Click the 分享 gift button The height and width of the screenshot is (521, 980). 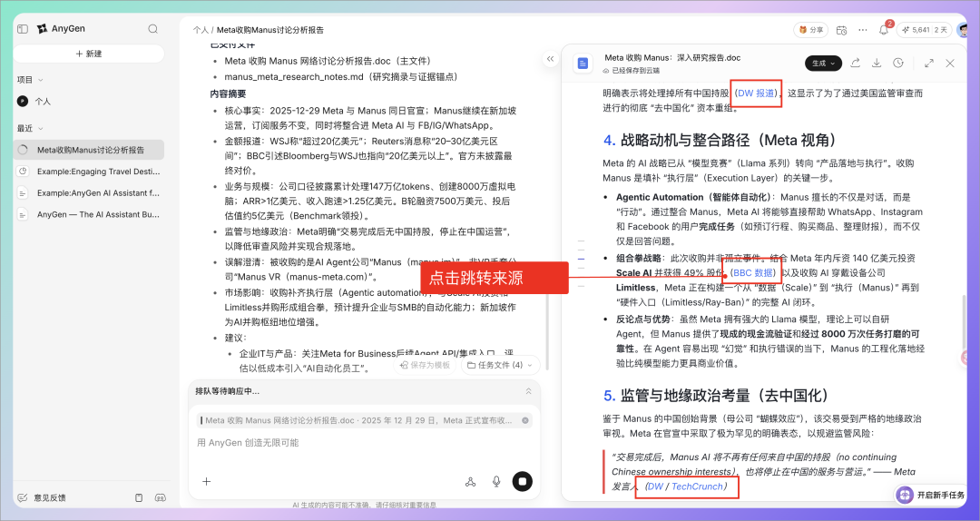(x=810, y=29)
